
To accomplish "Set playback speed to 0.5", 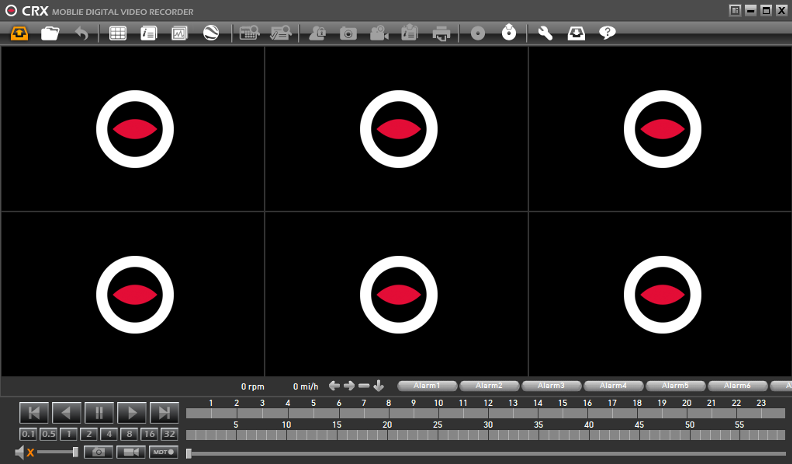I will [x=48, y=434].
